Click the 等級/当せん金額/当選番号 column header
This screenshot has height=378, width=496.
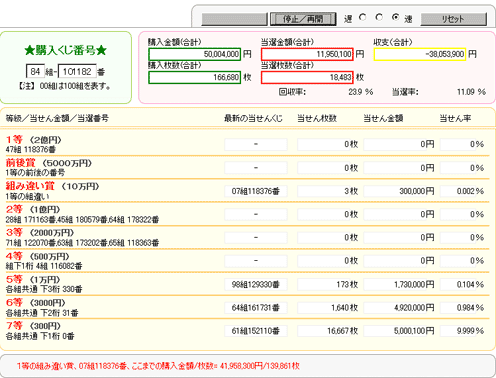[57, 118]
